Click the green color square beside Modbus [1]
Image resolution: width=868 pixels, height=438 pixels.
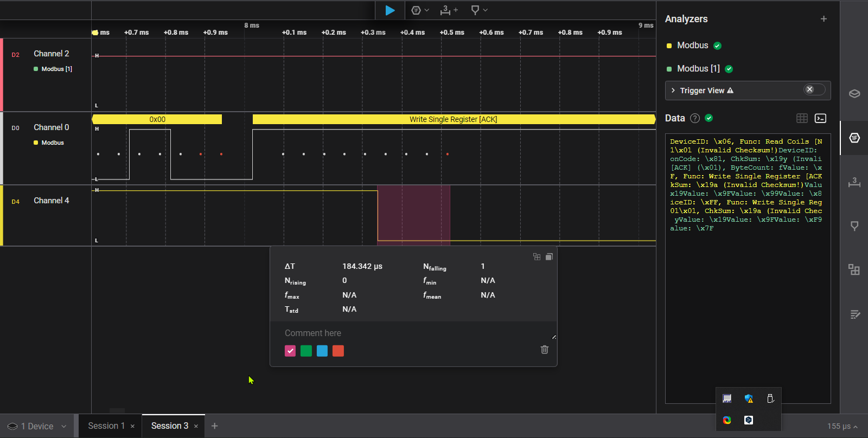coord(669,69)
